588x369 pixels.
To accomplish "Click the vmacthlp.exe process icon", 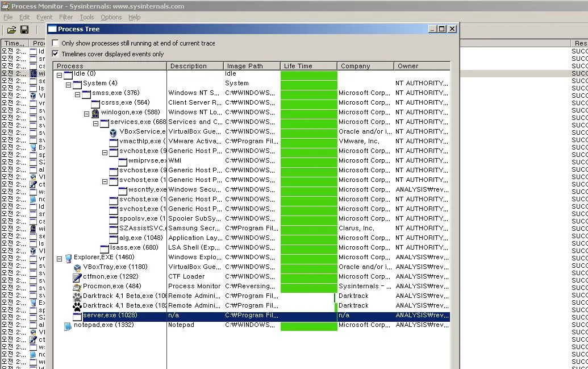I will coord(114,142).
